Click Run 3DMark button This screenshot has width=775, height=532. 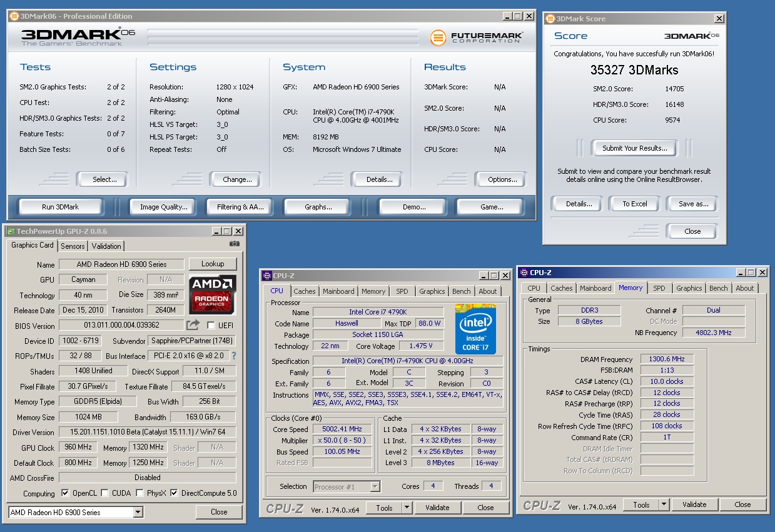pos(61,207)
